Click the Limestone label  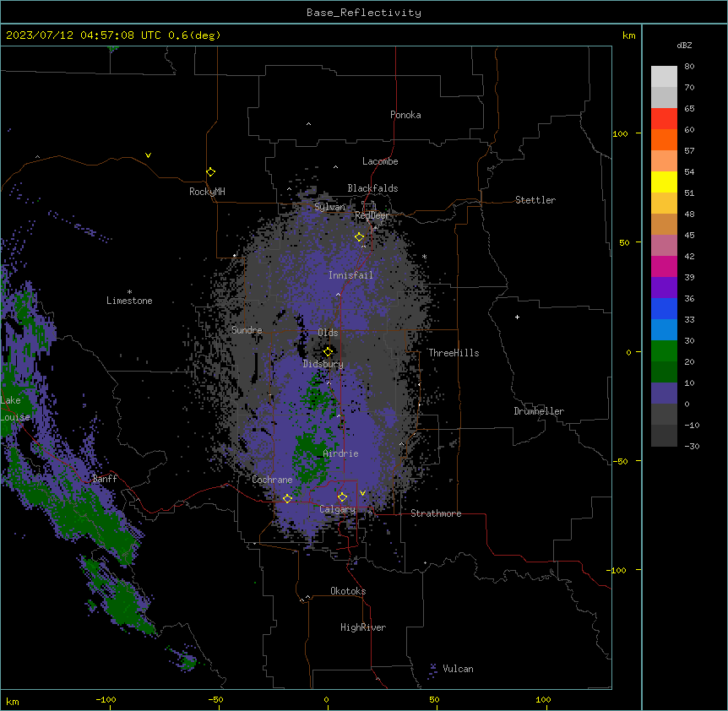pyautogui.click(x=129, y=301)
